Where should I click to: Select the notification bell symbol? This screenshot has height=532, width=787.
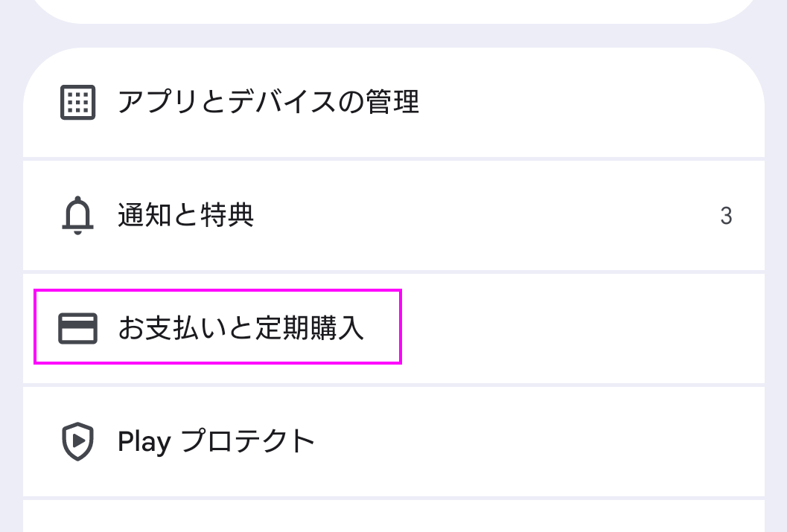[77, 216]
